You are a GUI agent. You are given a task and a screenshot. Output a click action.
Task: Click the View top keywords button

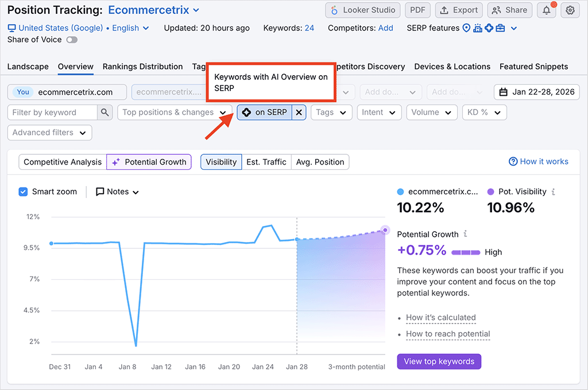coord(439,361)
